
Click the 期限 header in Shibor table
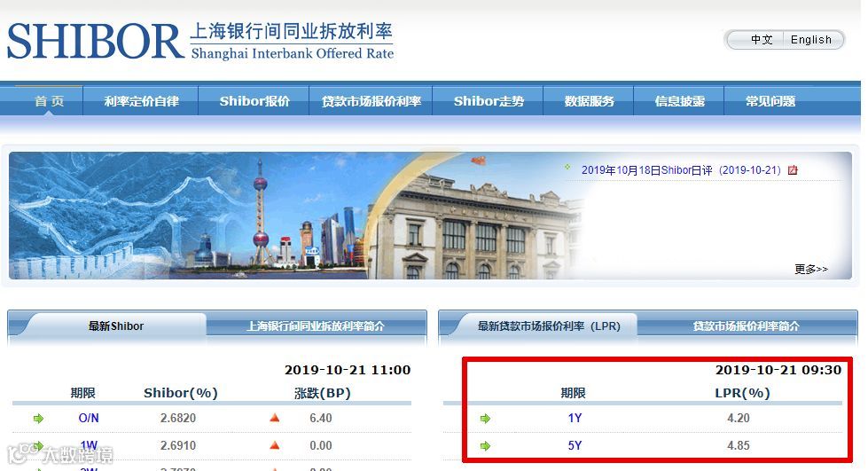83,393
